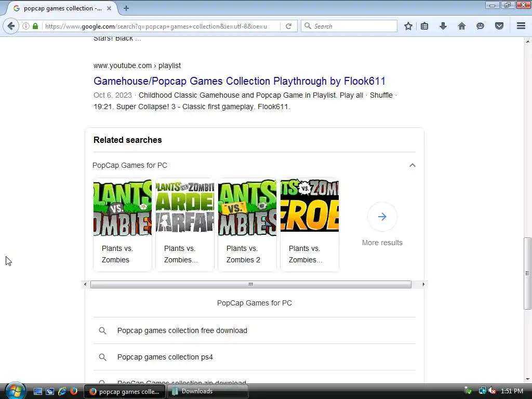Switch to Downloads window in taskbar
532x399 pixels.
(208, 391)
